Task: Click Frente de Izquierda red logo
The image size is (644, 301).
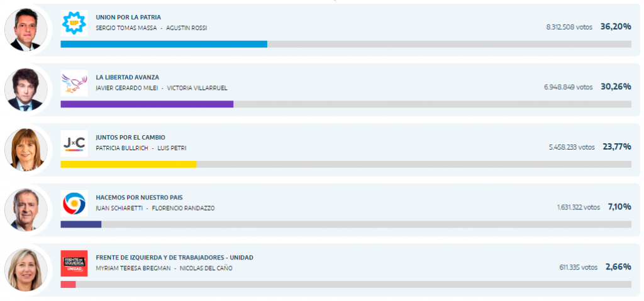Action: pos(74,263)
